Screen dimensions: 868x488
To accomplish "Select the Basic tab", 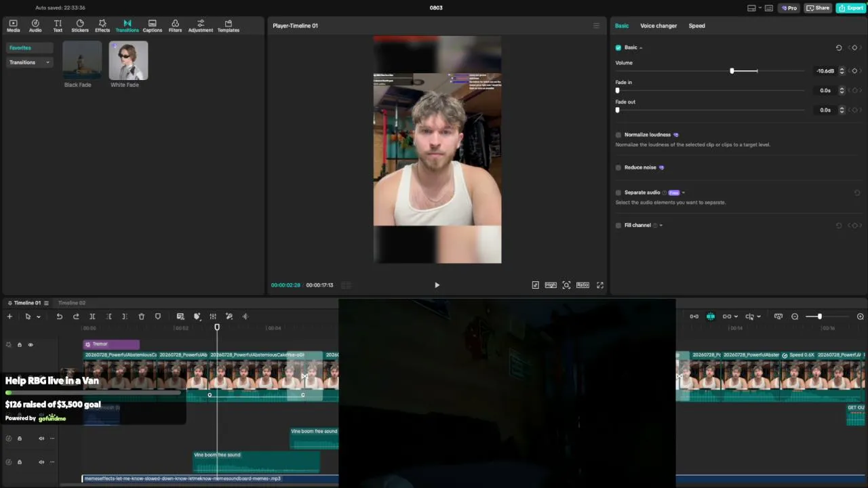I will (622, 26).
